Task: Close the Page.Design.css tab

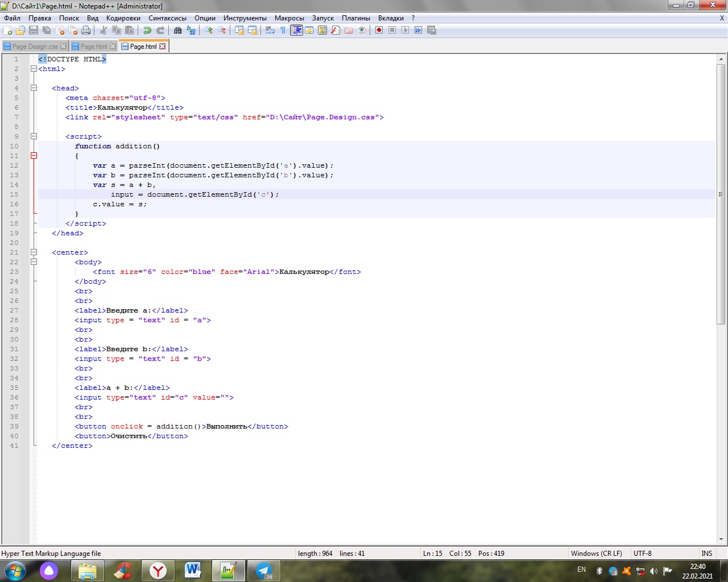Action: coord(63,47)
